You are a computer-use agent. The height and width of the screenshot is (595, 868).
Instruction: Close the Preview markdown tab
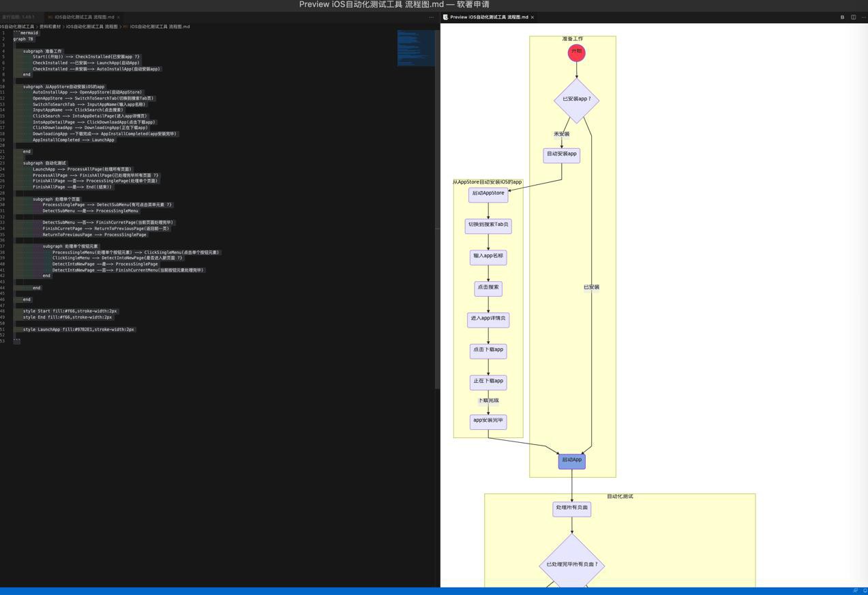[x=533, y=17]
